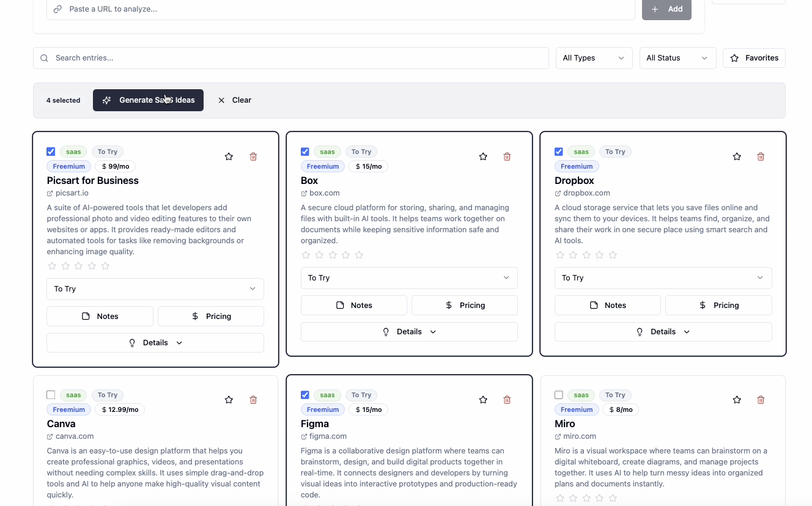Visit the box.com link

(x=324, y=193)
